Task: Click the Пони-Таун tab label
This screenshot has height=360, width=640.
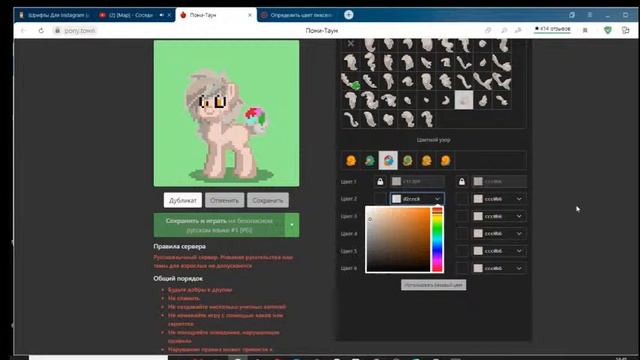Action: click(x=203, y=15)
